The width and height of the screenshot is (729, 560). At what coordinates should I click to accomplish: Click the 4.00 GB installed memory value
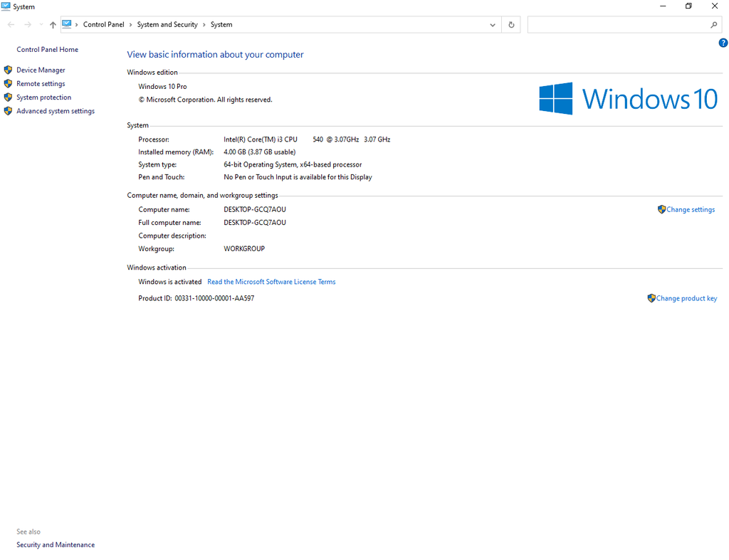click(259, 152)
